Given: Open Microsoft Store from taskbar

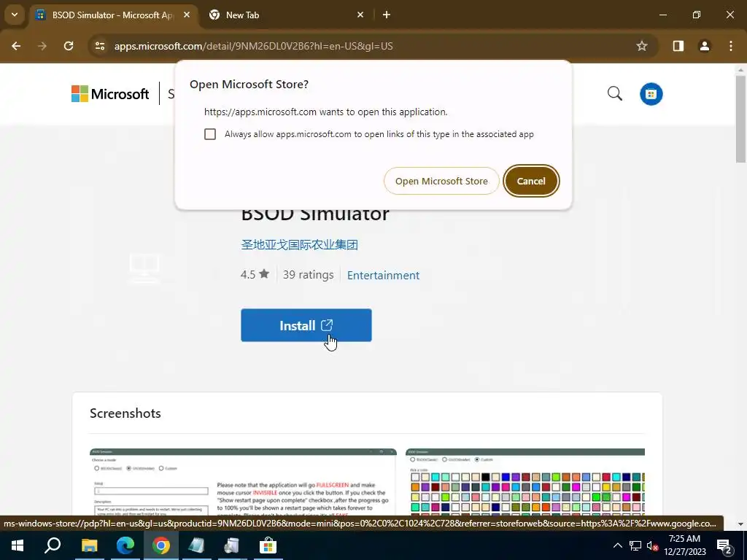Looking at the screenshot, I should pyautogui.click(x=268, y=545).
